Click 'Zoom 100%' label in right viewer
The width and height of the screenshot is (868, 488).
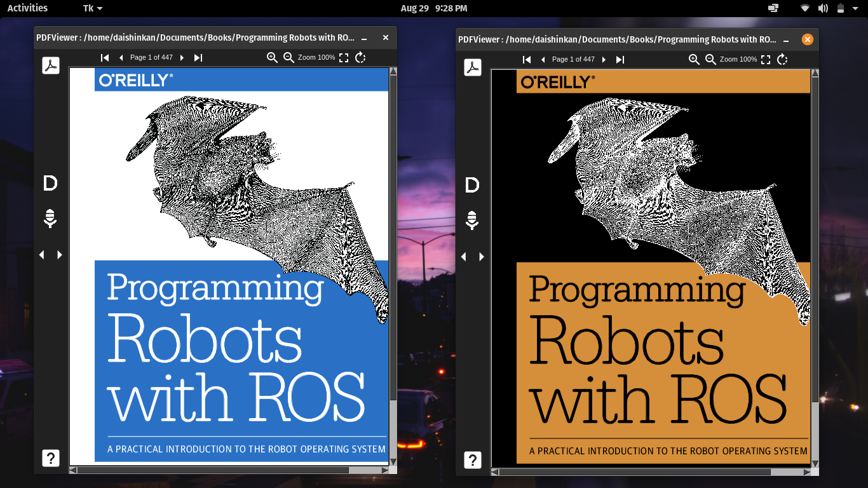click(x=738, y=59)
